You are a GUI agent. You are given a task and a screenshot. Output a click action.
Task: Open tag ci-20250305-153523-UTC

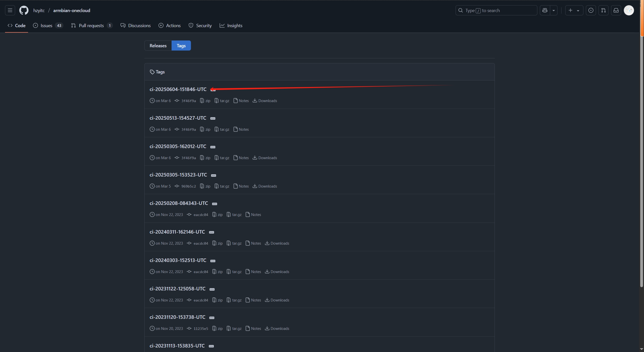point(178,175)
